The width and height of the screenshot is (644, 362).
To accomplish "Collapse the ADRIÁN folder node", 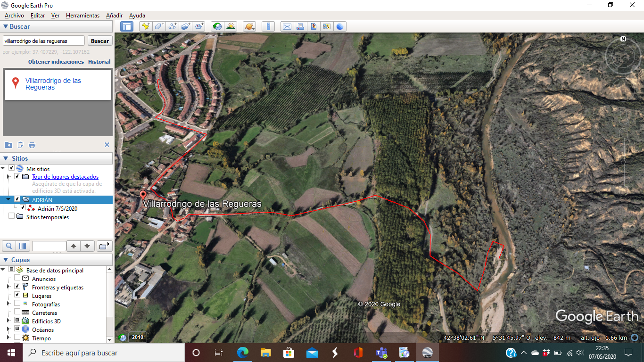I will pos(8,199).
